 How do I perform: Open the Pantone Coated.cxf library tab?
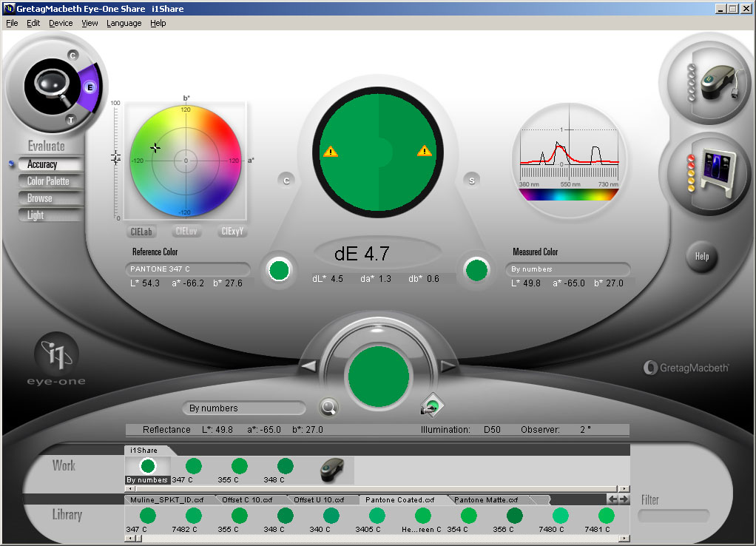tap(399, 499)
